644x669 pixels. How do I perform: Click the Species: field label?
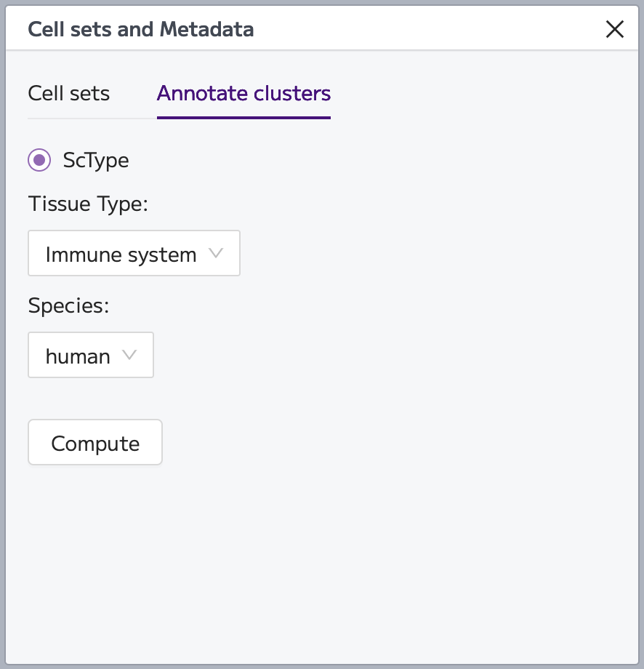pyautogui.click(x=68, y=306)
